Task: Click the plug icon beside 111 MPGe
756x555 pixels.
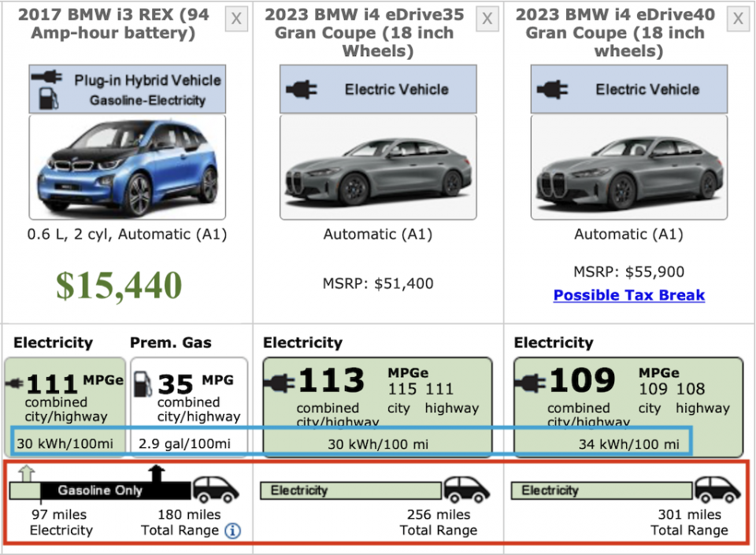Action: click(16, 383)
